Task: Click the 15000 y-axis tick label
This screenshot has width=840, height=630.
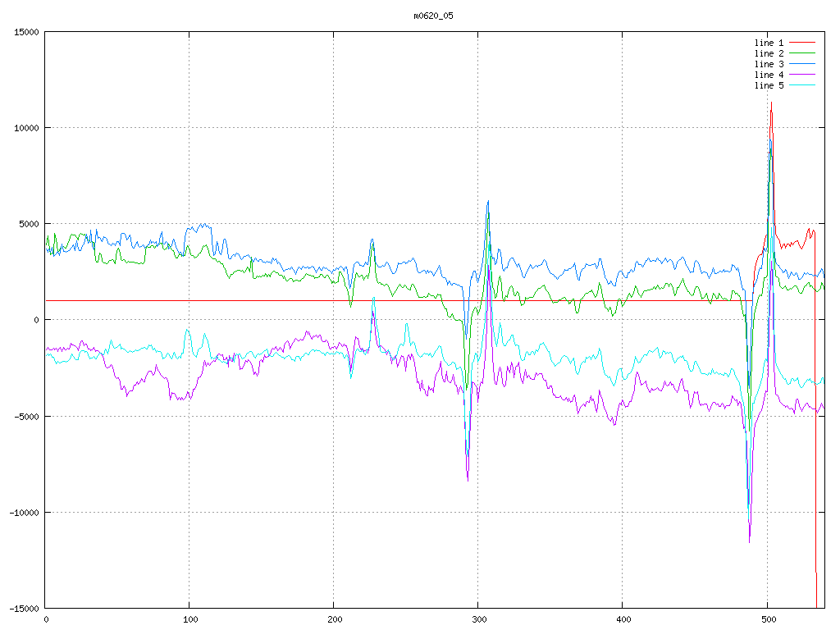Action: (25, 32)
